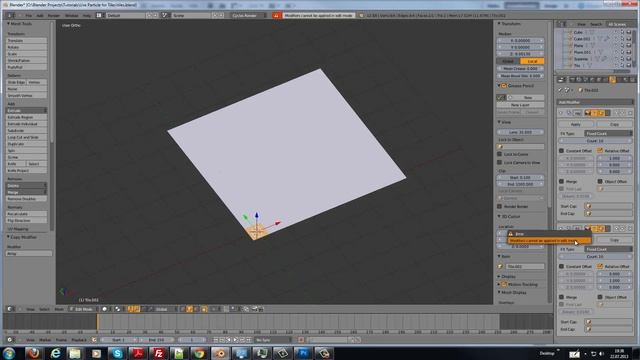Toggle edit mode display icon on first Array modifier

601,113
